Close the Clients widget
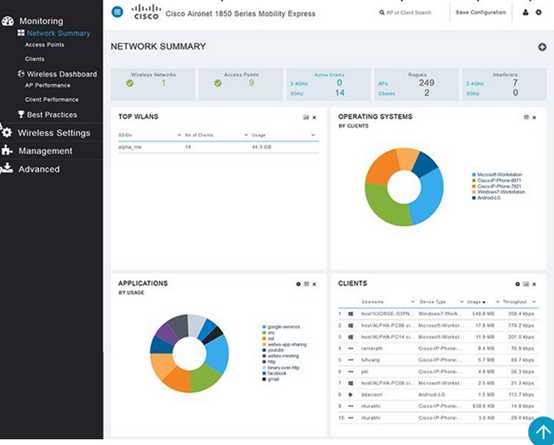 coord(534,284)
